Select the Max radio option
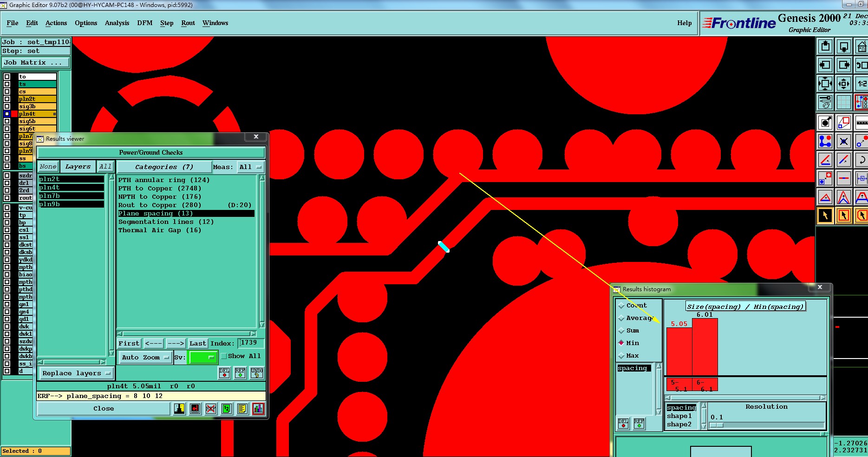Viewport: 868px width, 457px height. (621, 355)
